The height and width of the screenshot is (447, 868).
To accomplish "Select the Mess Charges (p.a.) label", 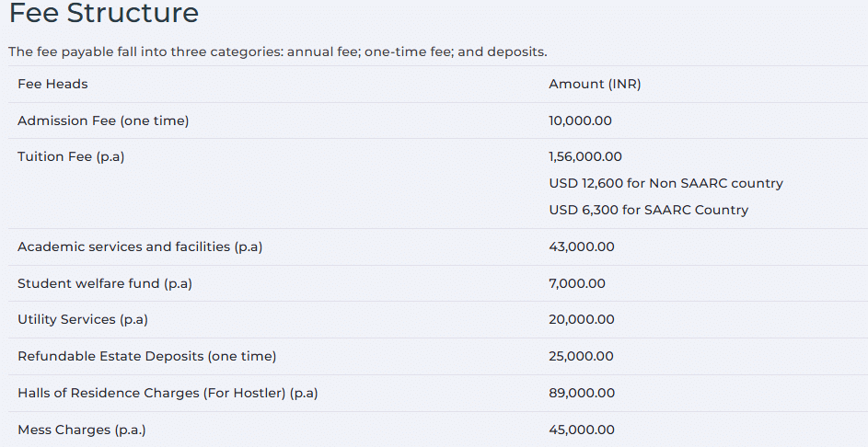I will 82,430.
